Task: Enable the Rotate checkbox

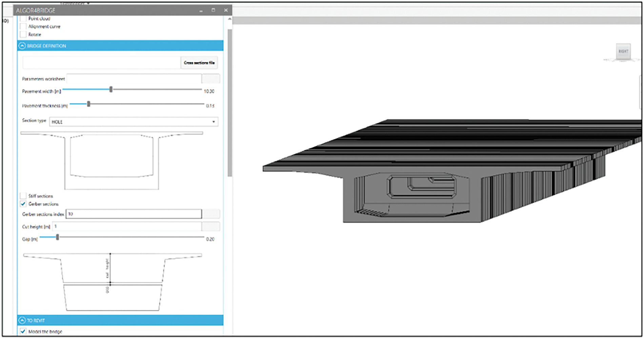Action: tap(23, 35)
